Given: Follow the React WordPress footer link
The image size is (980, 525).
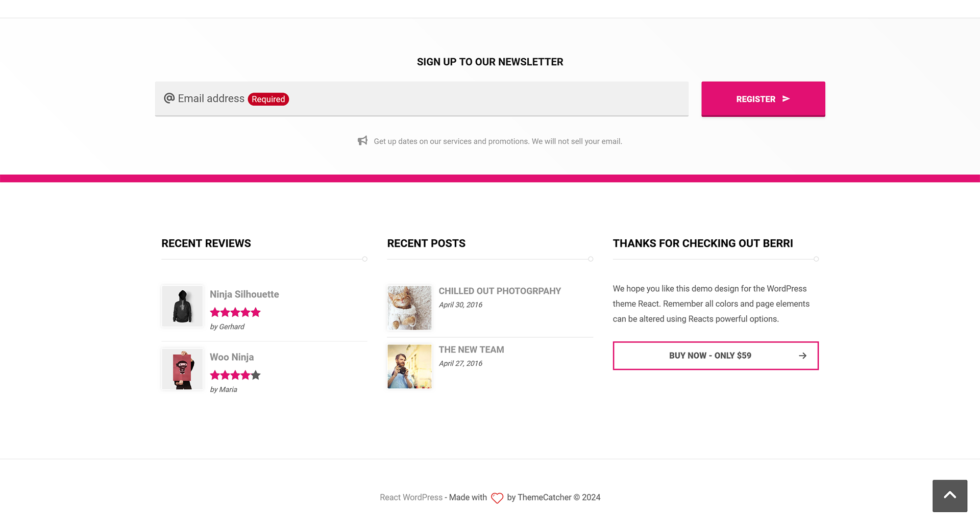Looking at the screenshot, I should (411, 497).
